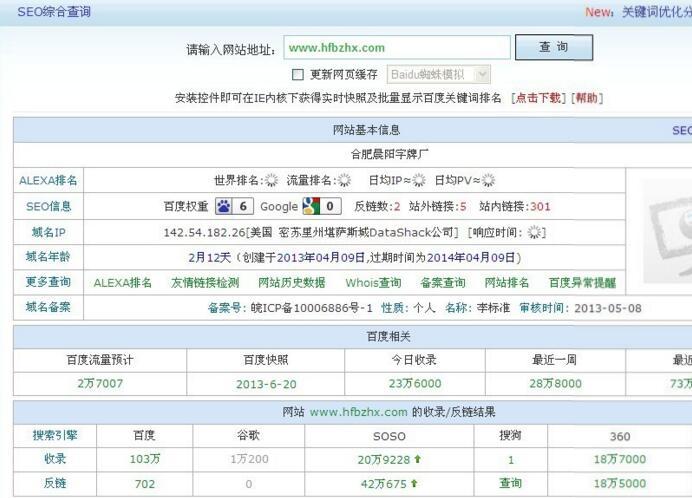
Task: Go to the Whois查询 link
Action: [x=373, y=283]
